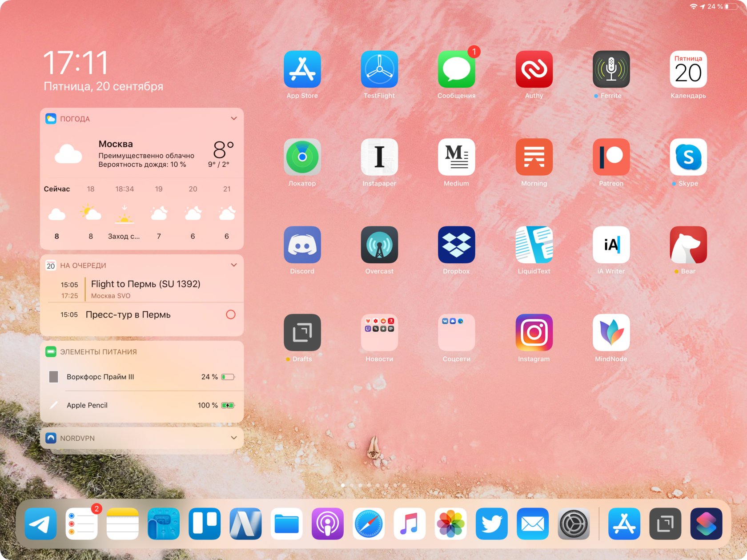Open the Календарь calendar app
The width and height of the screenshot is (747, 560).
688,69
